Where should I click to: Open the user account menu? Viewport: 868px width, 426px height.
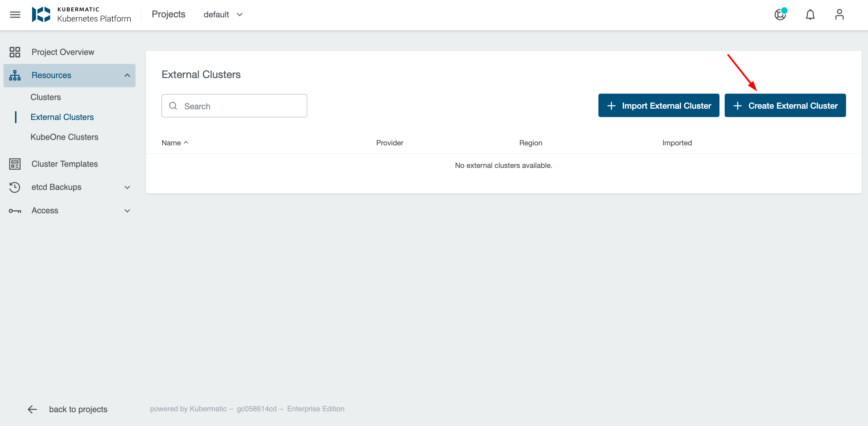[x=839, y=14]
